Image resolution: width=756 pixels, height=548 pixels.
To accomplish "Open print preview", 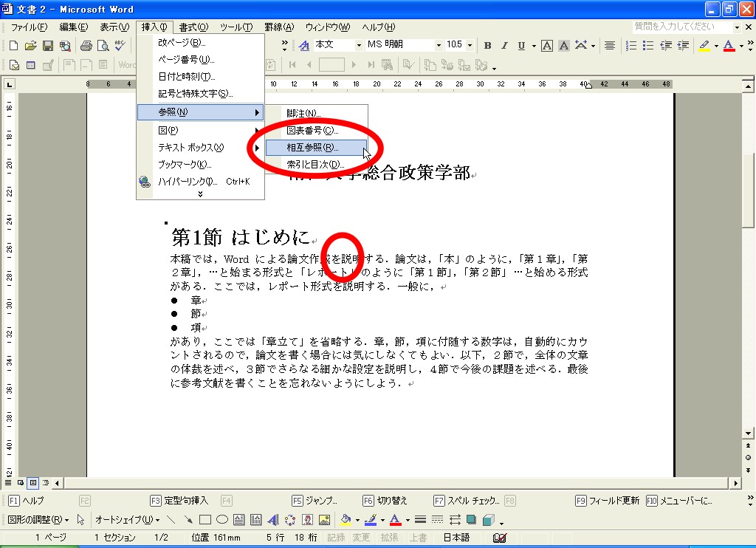I will point(103,46).
